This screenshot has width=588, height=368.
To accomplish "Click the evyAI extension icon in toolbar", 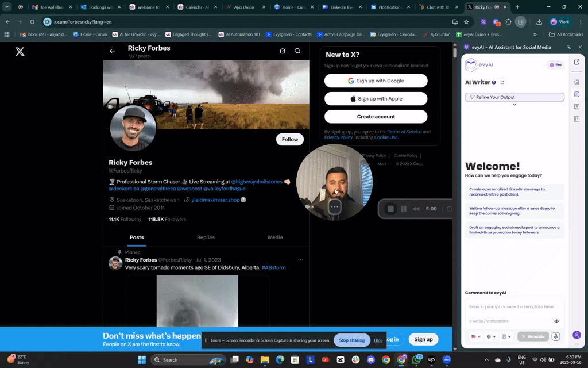I will [483, 22].
